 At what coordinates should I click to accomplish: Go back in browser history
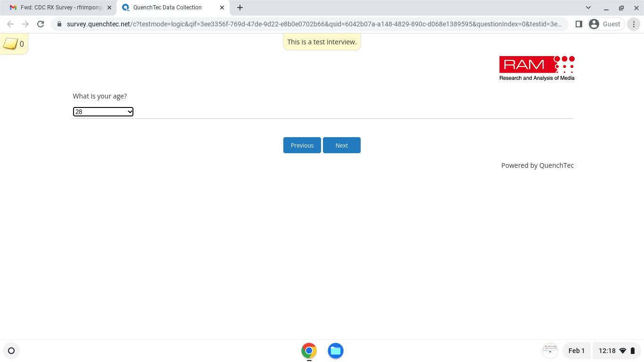coord(10,24)
